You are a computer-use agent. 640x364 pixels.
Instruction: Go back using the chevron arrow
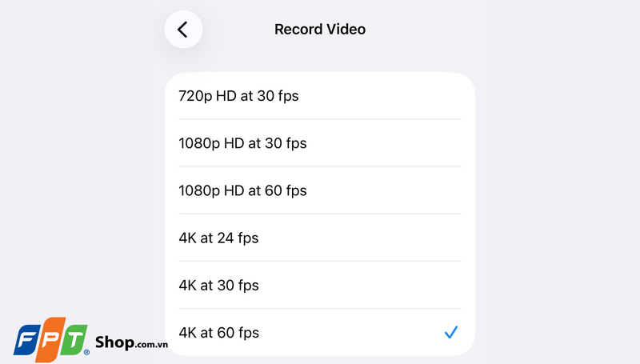click(x=182, y=30)
